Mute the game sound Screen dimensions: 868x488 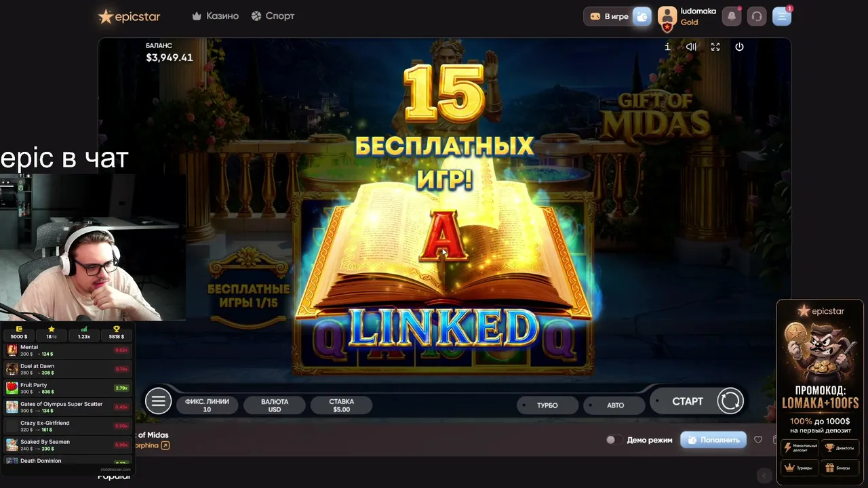(x=691, y=47)
